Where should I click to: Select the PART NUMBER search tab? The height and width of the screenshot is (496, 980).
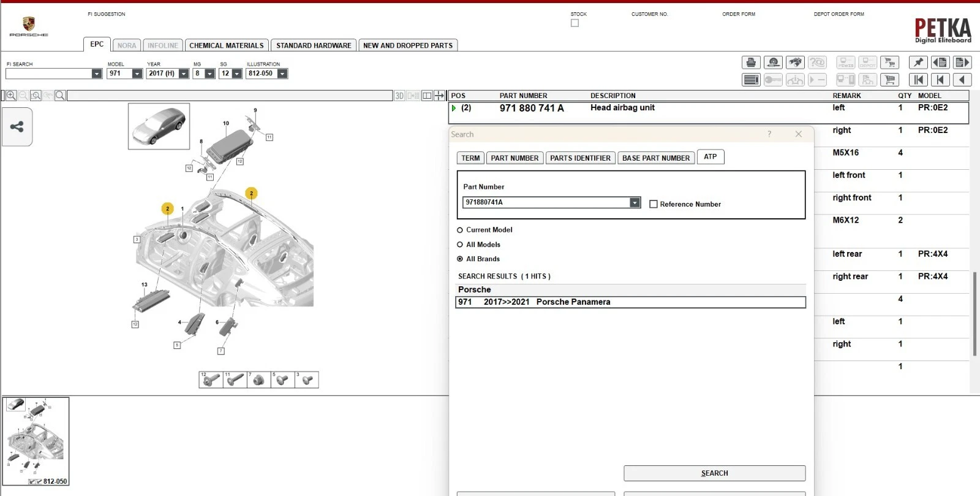point(514,158)
